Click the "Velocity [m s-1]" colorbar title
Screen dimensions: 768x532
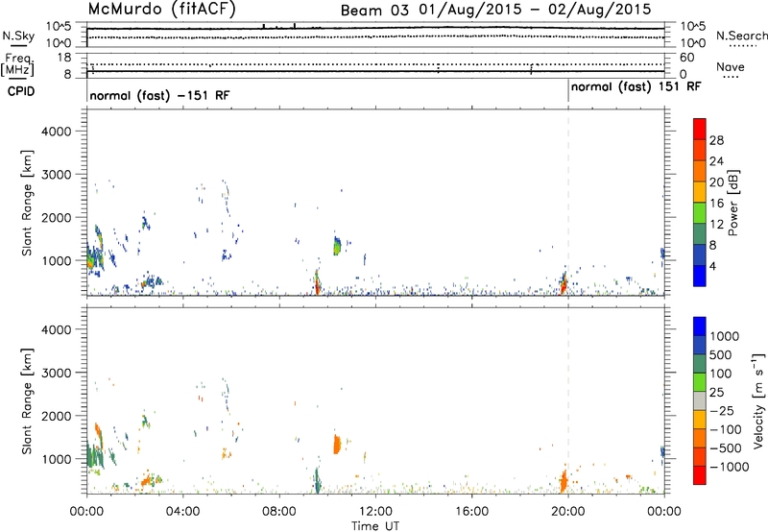click(x=758, y=400)
